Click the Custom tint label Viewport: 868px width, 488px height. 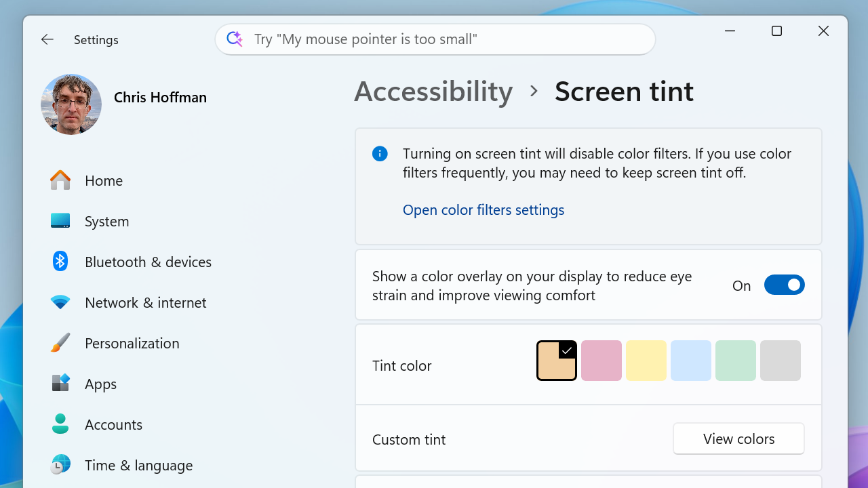pos(409,439)
